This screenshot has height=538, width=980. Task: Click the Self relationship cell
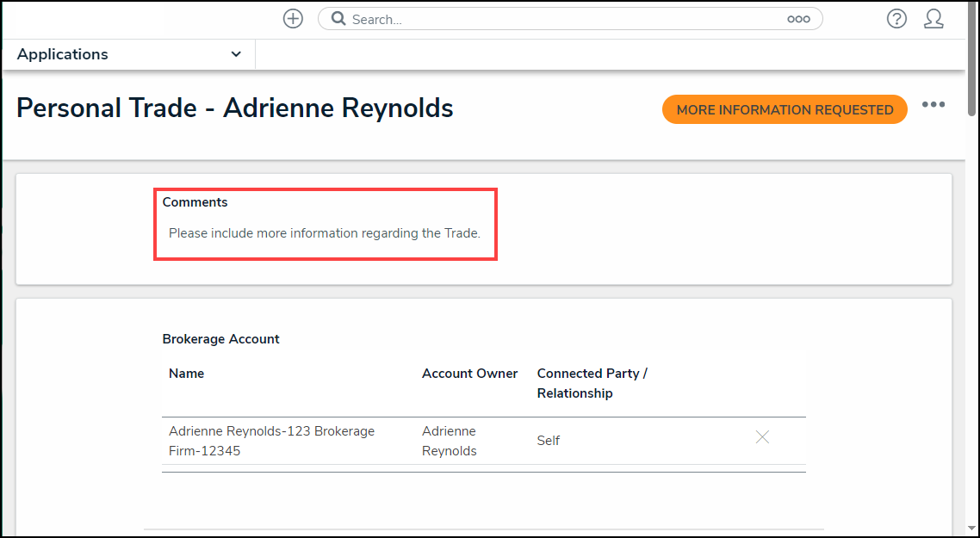pos(549,441)
